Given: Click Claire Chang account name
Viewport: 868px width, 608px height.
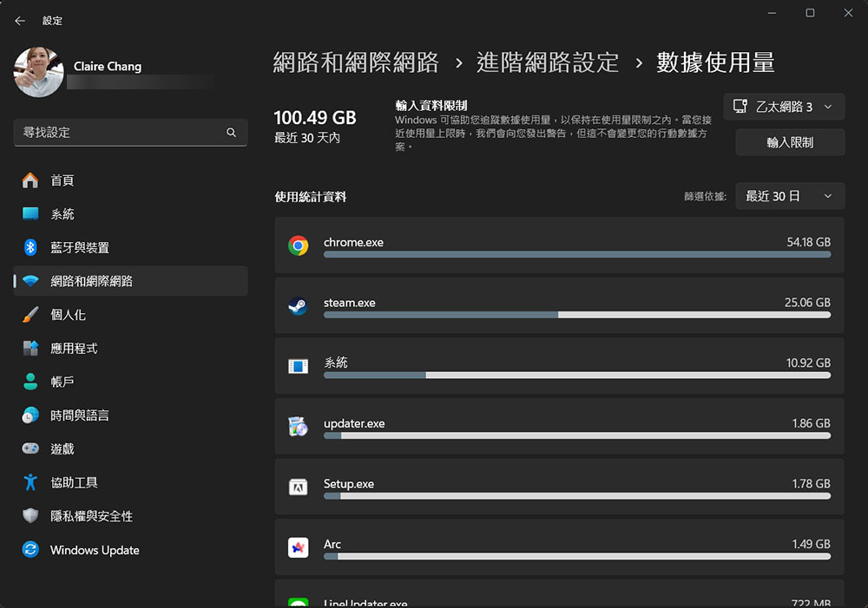Looking at the screenshot, I should [108, 67].
